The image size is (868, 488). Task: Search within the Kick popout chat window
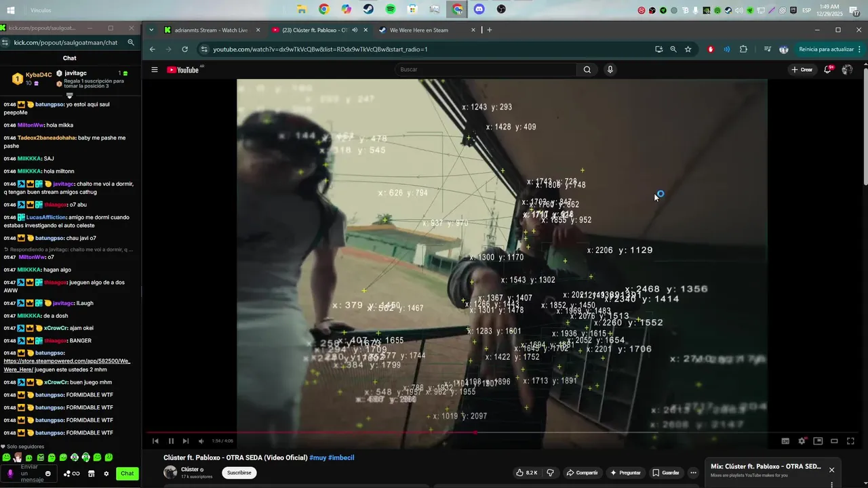pos(131,42)
